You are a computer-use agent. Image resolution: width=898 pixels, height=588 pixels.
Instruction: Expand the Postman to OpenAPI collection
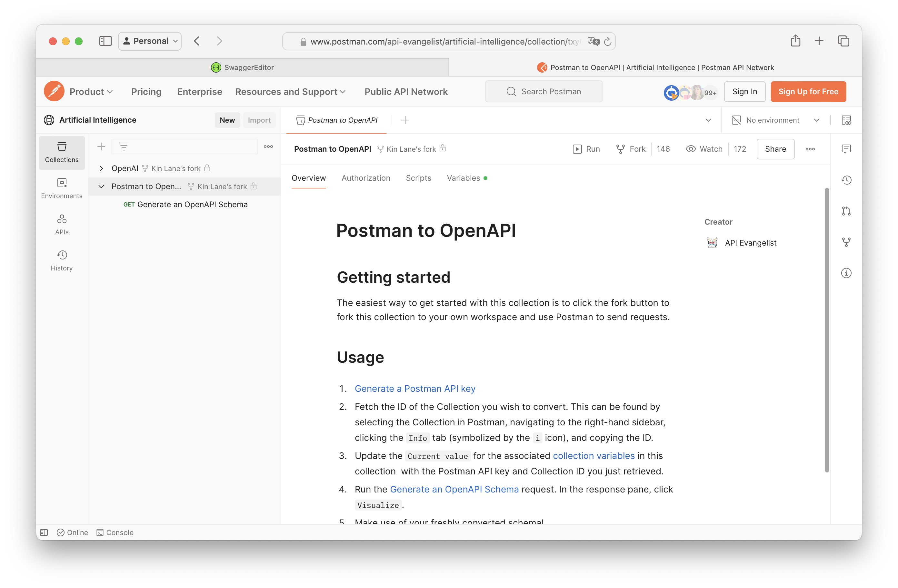(100, 187)
